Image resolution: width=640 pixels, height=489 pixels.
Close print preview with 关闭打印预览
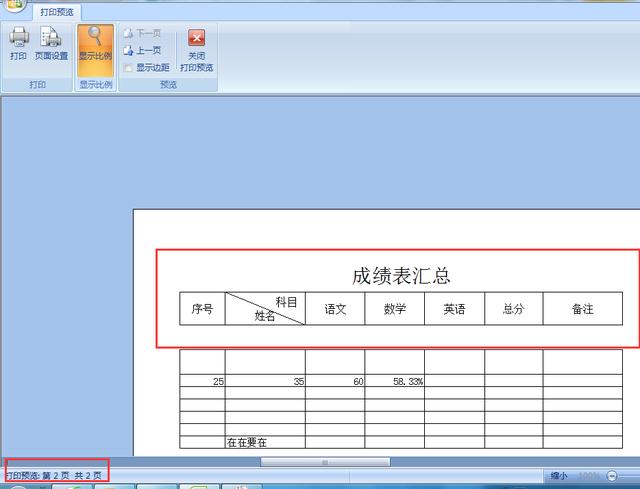(196, 50)
